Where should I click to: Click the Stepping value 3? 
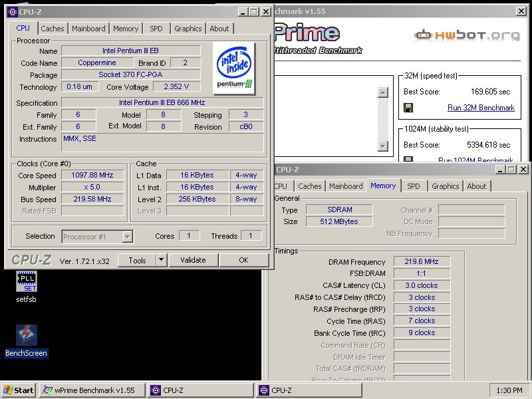(246, 114)
